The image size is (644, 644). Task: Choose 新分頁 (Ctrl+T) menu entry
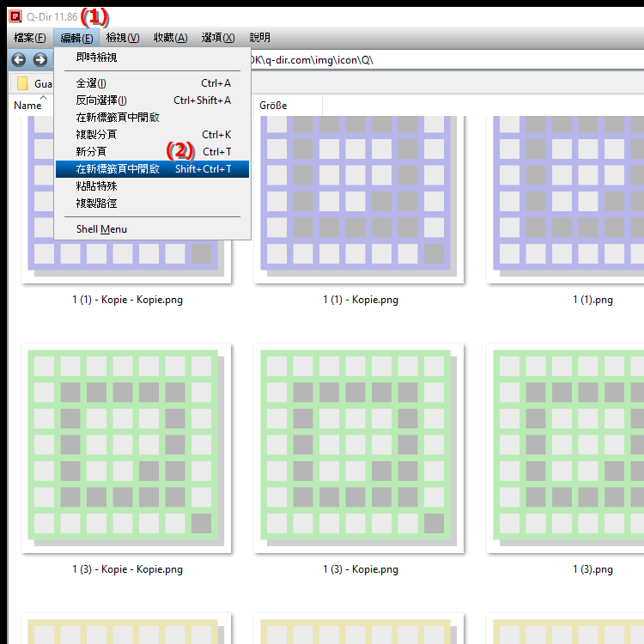152,152
